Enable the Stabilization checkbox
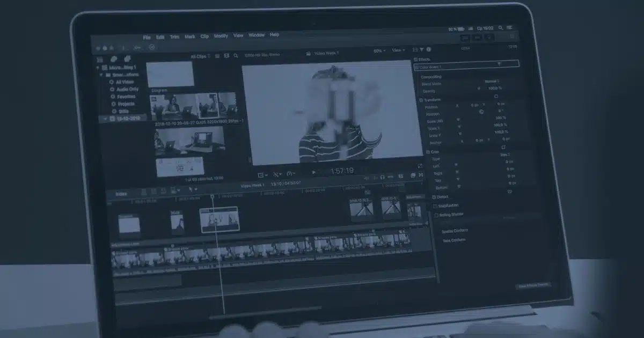Image resolution: width=644 pixels, height=338 pixels. click(435, 206)
